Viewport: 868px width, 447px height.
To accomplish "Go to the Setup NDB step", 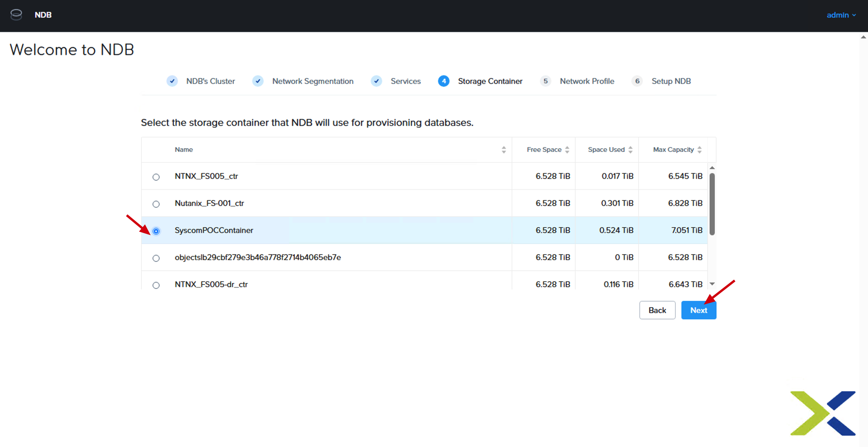I will 671,81.
